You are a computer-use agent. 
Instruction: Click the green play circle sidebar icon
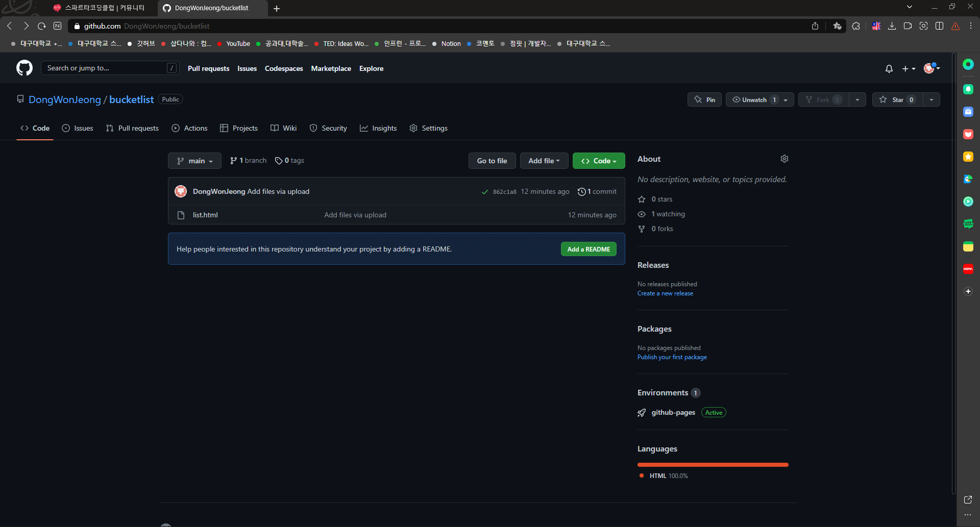click(x=968, y=202)
